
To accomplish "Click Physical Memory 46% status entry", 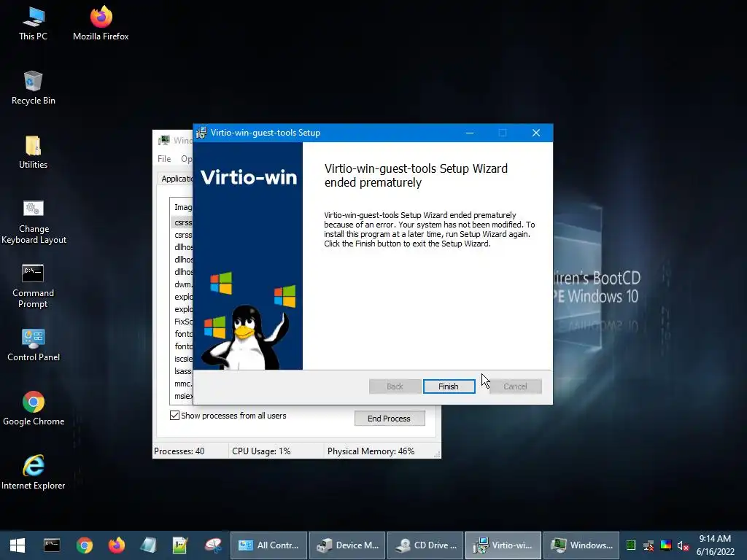I will (x=371, y=451).
